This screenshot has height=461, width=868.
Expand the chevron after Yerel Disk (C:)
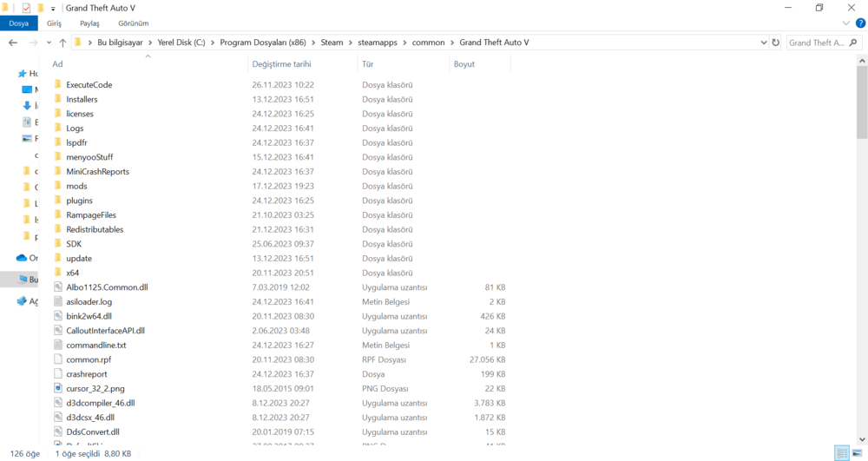click(213, 43)
